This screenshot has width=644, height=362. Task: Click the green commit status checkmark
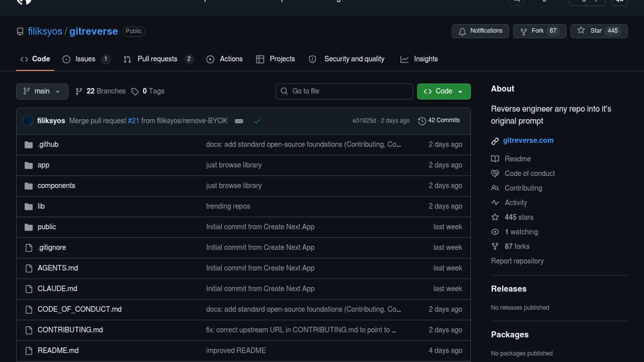tap(257, 121)
